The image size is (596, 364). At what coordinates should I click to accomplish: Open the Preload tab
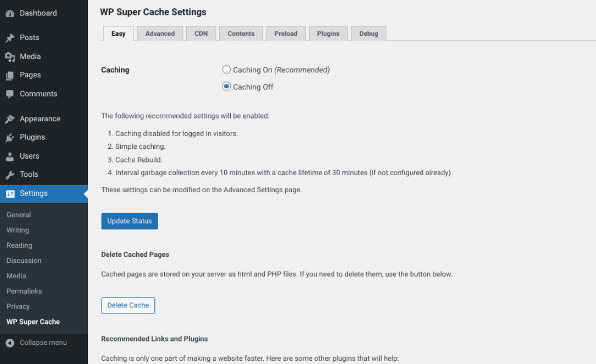point(286,33)
